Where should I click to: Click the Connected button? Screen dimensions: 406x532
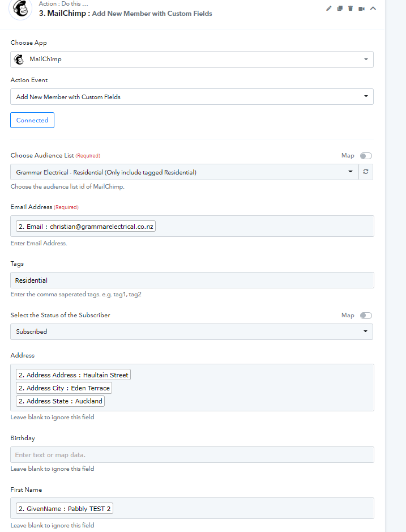point(32,120)
